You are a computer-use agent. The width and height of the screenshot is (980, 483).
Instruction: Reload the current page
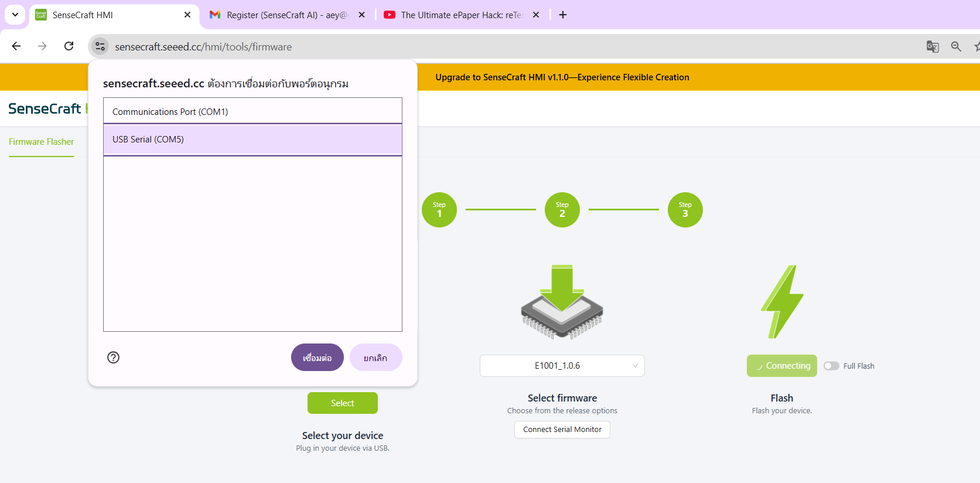click(69, 46)
